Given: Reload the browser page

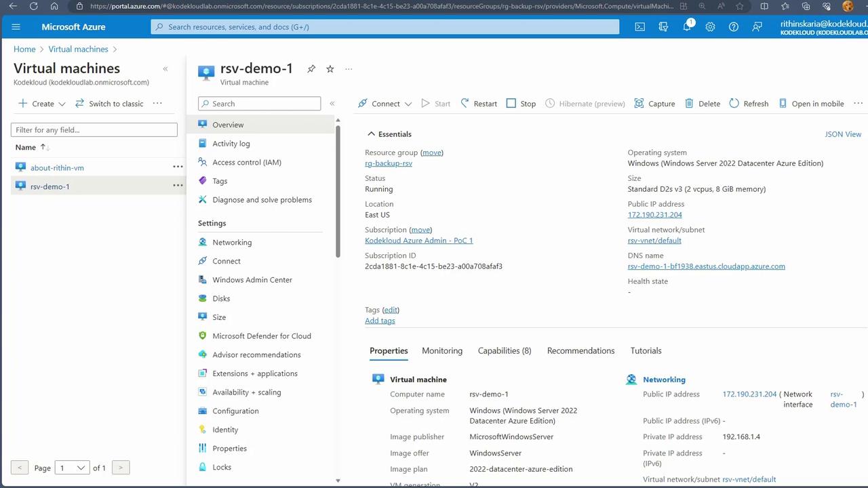Looking at the screenshot, I should point(33,6).
